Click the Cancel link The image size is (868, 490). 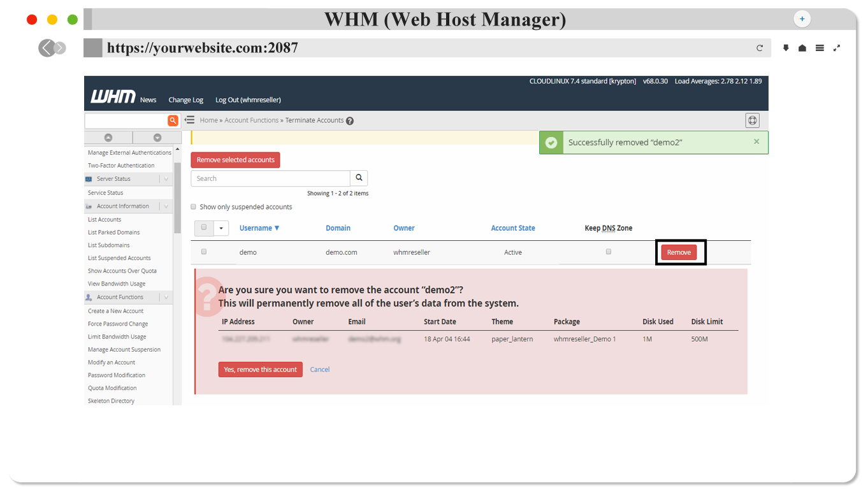[320, 370]
